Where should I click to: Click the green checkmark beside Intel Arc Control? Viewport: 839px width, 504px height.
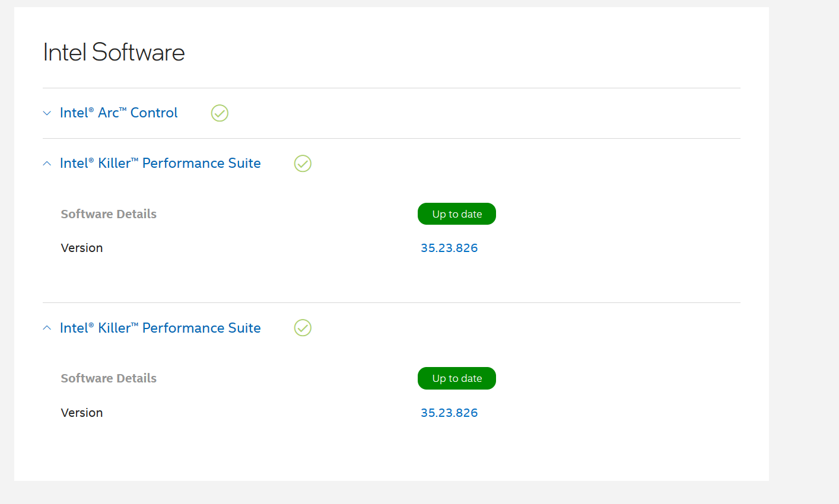coord(220,113)
